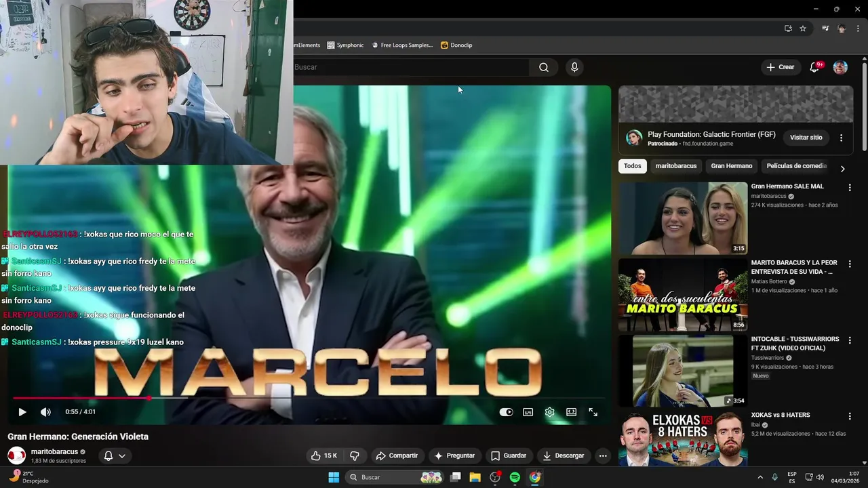Open File Explorer from the taskbar
868x488 pixels.
click(x=475, y=477)
